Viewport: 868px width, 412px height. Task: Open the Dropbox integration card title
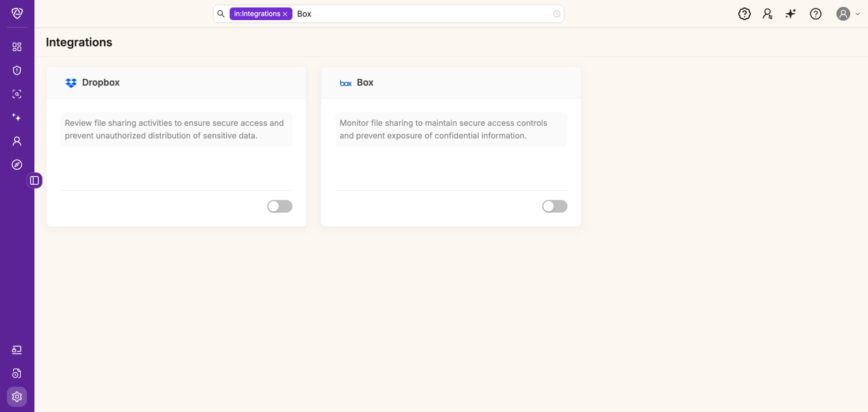pyautogui.click(x=100, y=83)
